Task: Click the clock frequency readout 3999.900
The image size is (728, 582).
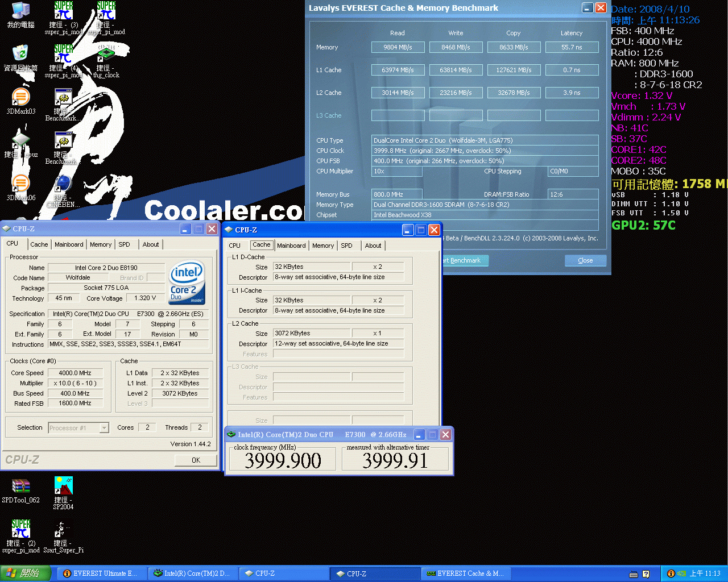Action: pos(283,460)
